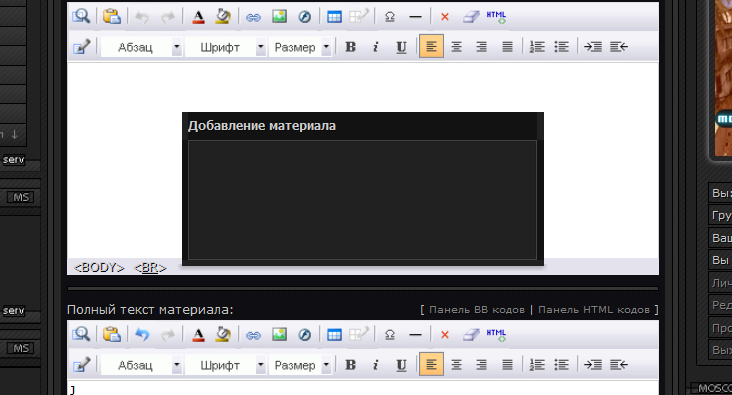Open the Шрифт font dropdown in the upper editor
Screen dimensions: 732x395
(225, 47)
